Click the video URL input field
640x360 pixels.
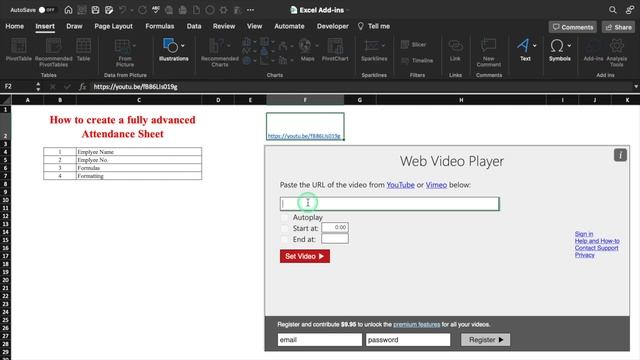(x=389, y=204)
